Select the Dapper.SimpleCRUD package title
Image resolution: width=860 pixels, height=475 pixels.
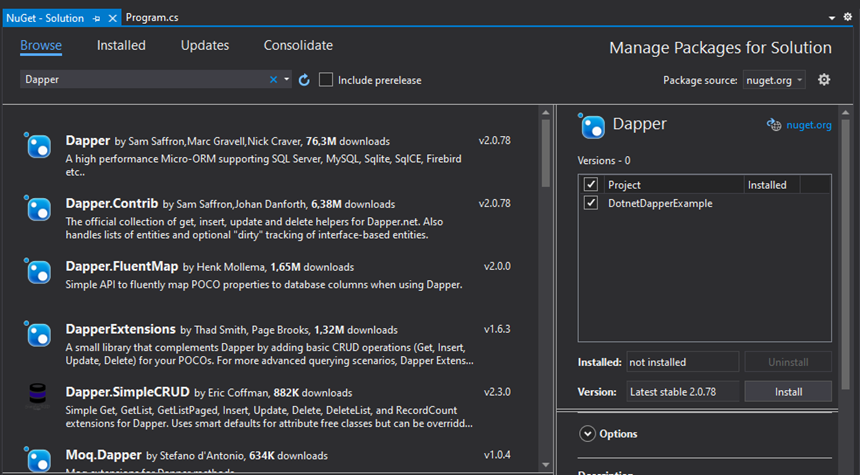tap(127, 392)
